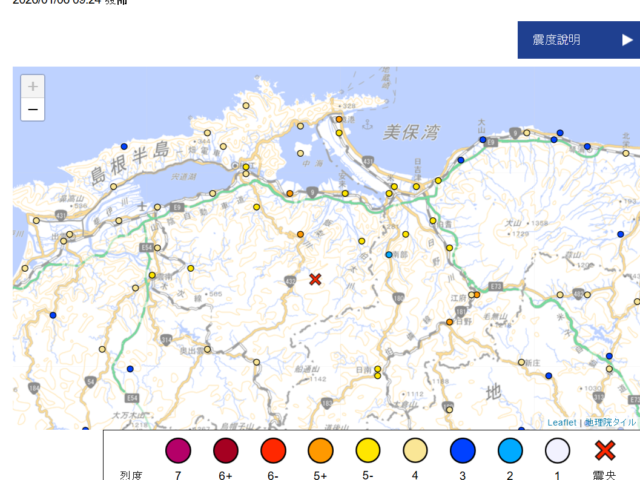
Task: Click the purple intensity 7 legend circle
Action: [x=178, y=451]
